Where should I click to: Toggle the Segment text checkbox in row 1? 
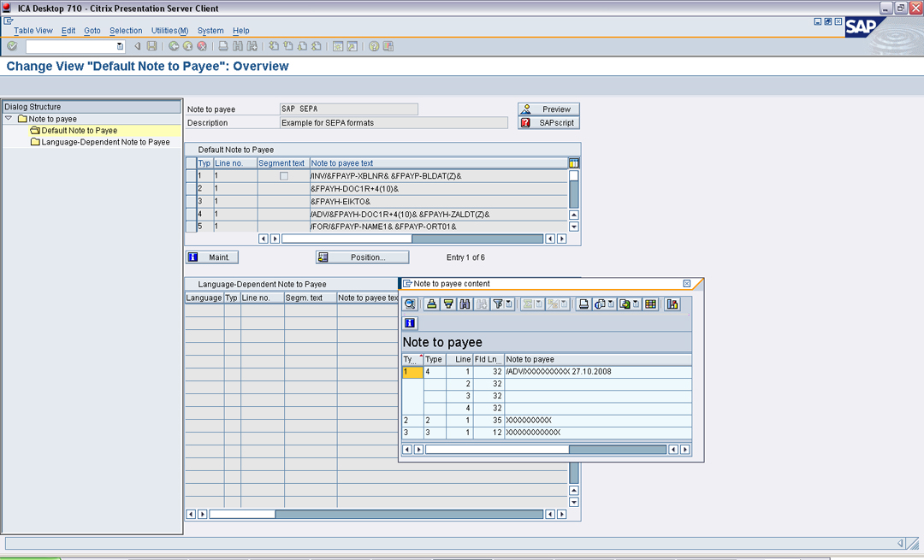284,176
